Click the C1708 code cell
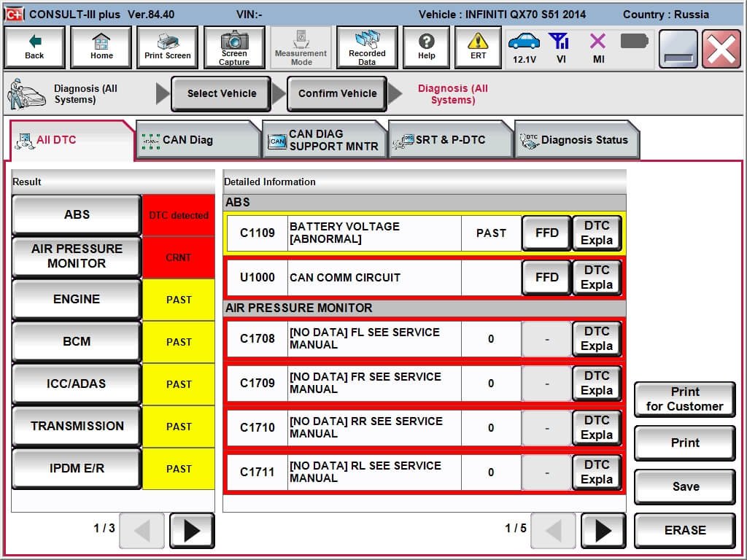The height and width of the screenshot is (560, 747). coord(258,338)
